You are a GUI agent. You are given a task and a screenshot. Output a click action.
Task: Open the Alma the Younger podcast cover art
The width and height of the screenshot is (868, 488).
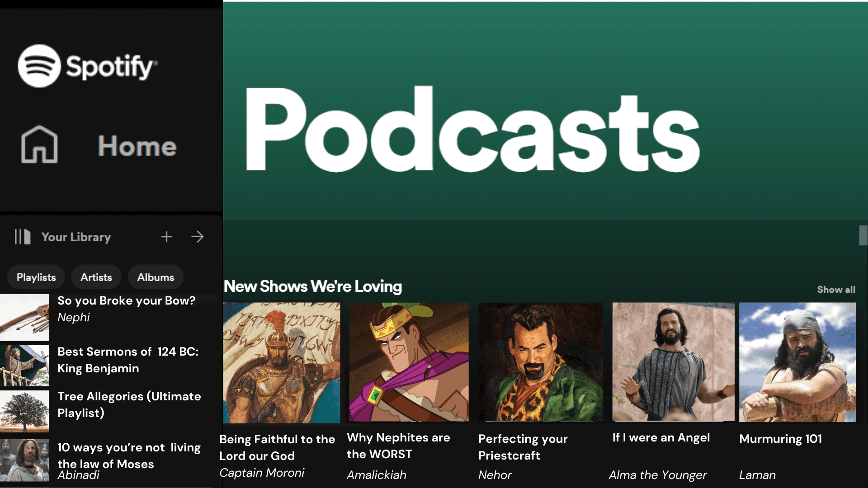tap(674, 362)
